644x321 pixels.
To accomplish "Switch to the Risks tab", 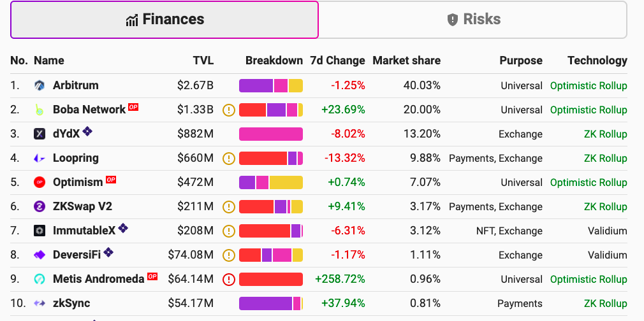I will tap(472, 20).
